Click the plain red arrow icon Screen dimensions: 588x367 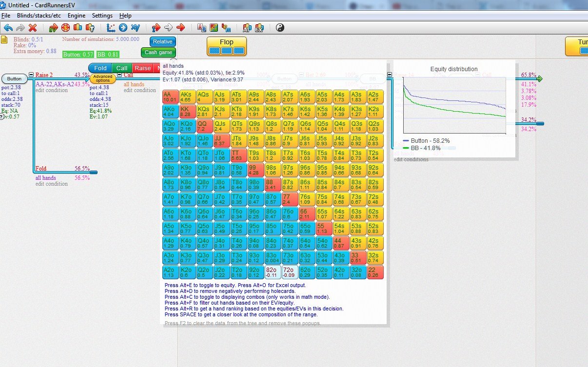pyautogui.click(x=180, y=27)
